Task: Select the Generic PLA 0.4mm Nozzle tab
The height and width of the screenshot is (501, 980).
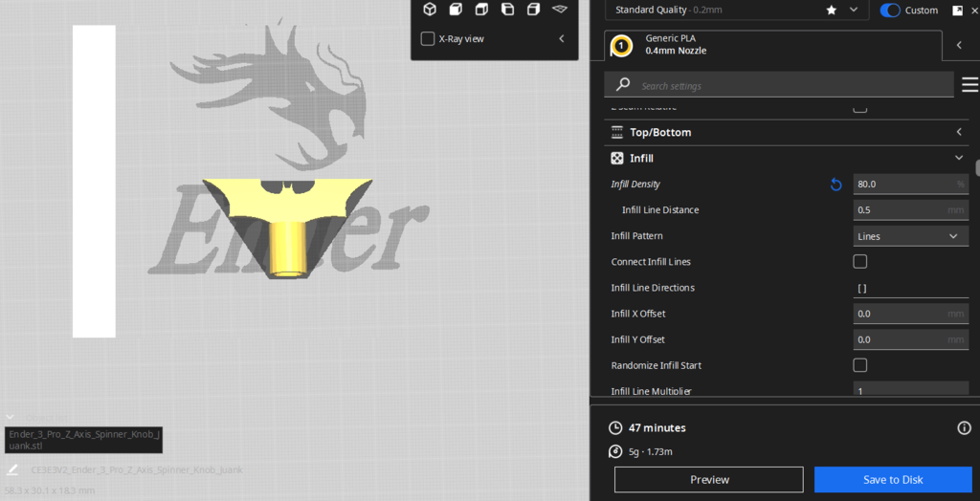Action: point(773,45)
